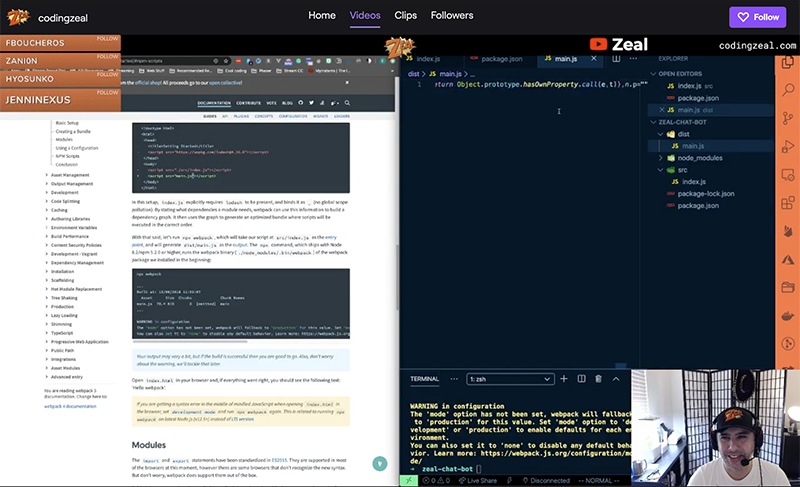Open the Remote Explorer activity bar icon
Image resolution: width=800 pixels, height=487 pixels.
pos(788,175)
